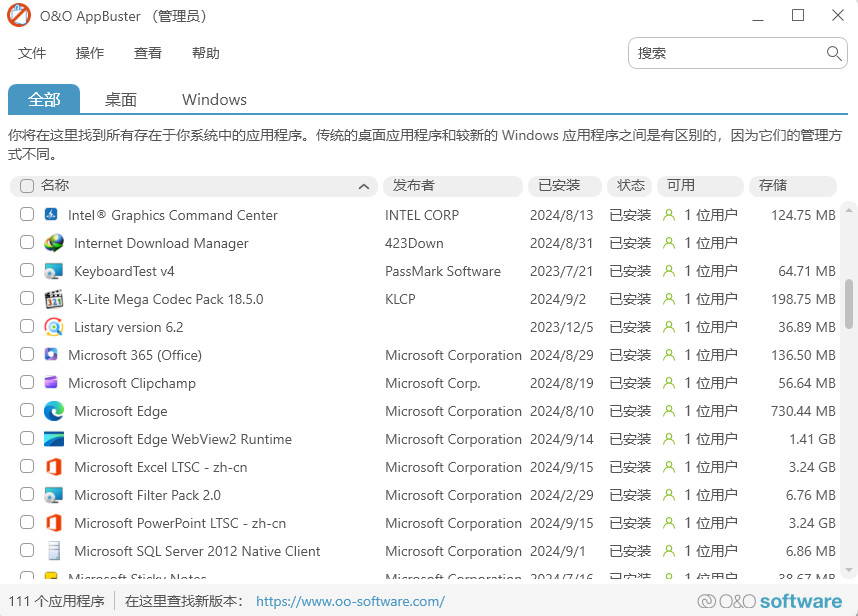Click the 730.44 MB storage value
This screenshot has width=858, height=616.
(x=803, y=411)
